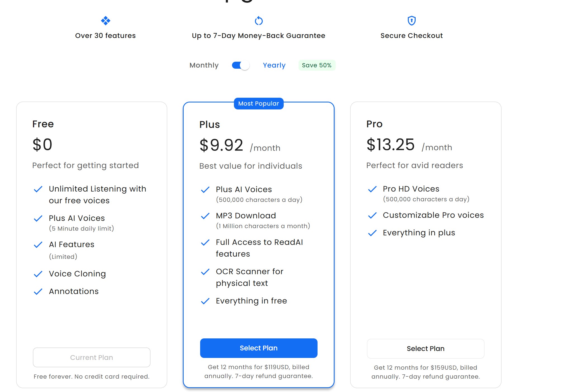This screenshot has height=392, width=561.
Task: Click checkmark beside Voice Cloning feature
Action: (x=38, y=274)
